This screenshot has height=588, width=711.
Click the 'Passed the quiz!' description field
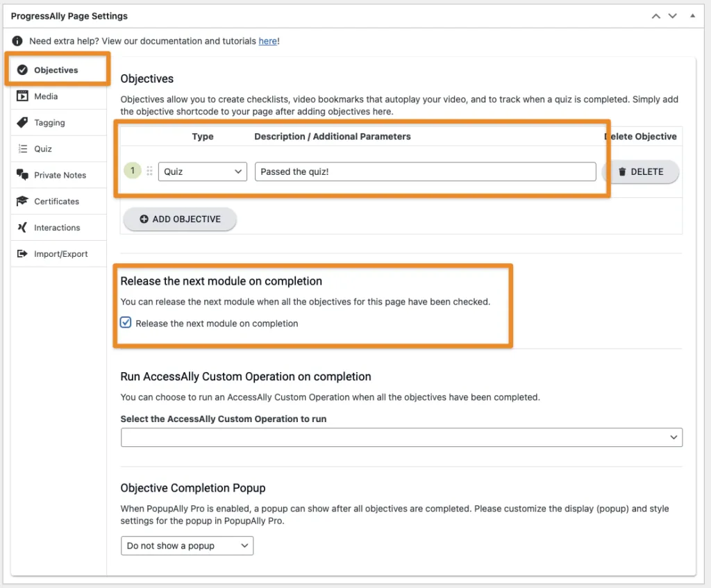tap(425, 171)
